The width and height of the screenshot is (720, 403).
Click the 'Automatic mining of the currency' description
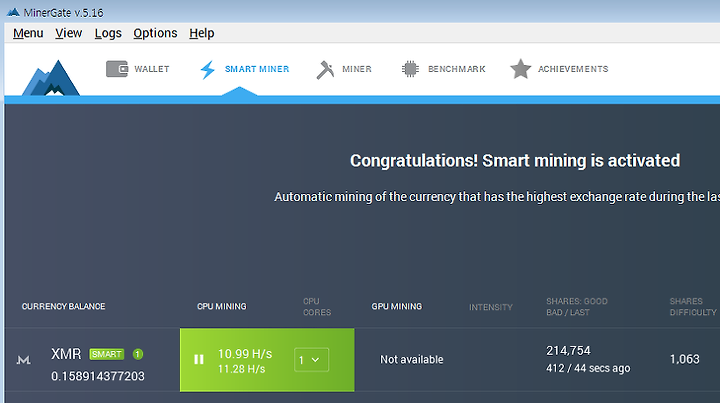pos(497,197)
